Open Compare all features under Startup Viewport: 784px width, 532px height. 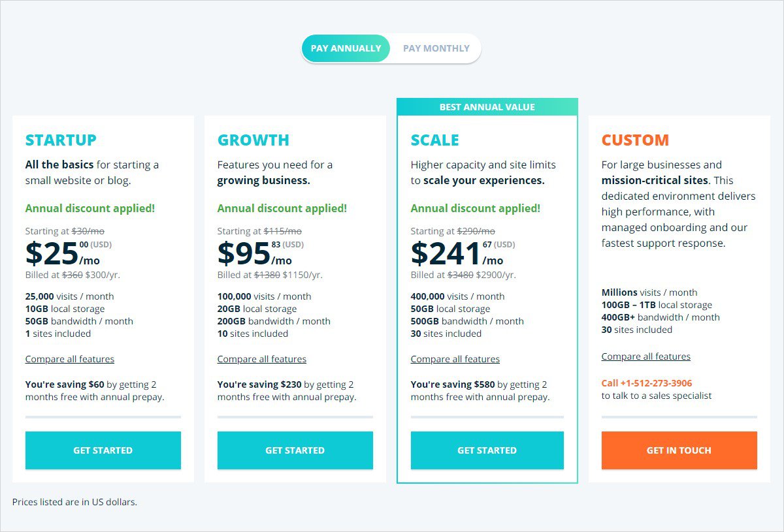[70, 359]
